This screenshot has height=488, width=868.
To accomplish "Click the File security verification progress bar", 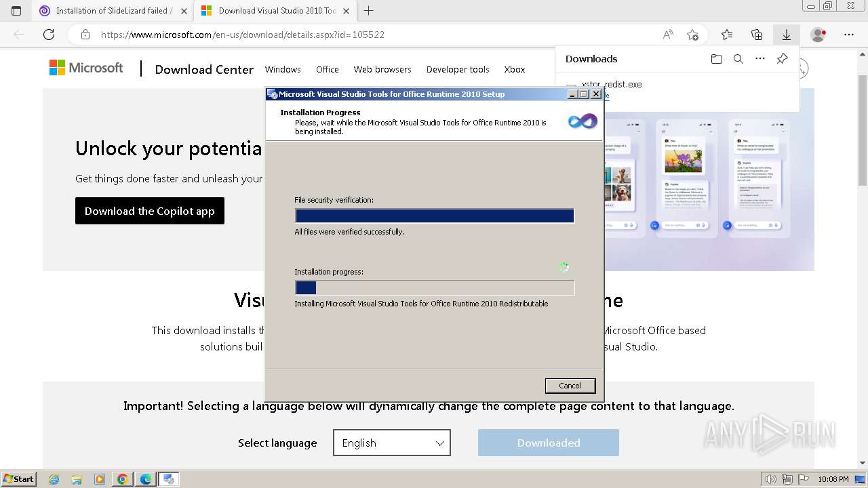I will (435, 216).
